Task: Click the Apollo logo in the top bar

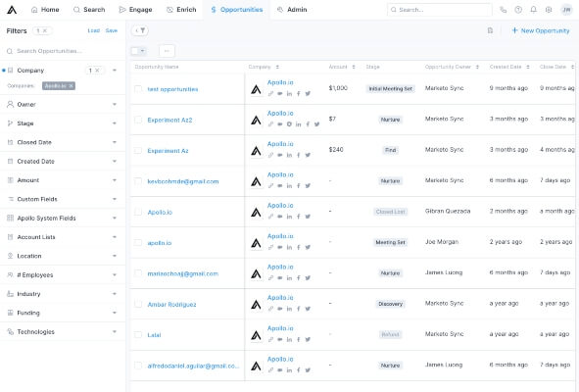Action: click(x=12, y=10)
